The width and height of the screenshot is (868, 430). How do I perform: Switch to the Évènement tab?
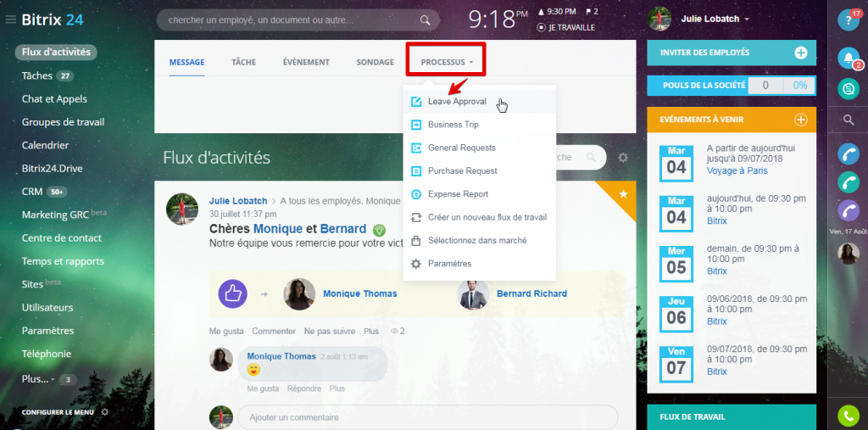[x=306, y=62]
